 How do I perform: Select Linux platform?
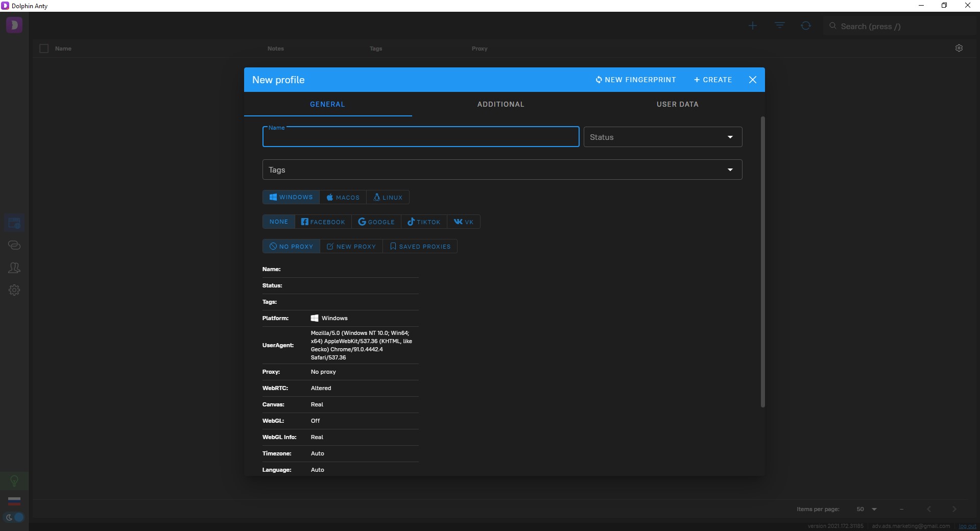[388, 197]
